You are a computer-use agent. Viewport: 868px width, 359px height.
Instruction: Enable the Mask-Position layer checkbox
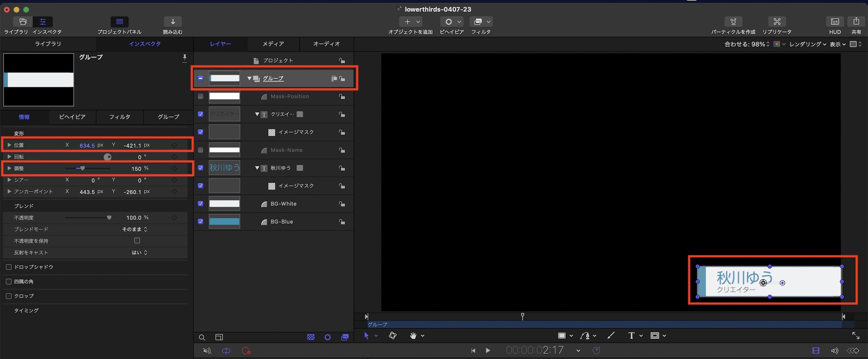(x=201, y=96)
